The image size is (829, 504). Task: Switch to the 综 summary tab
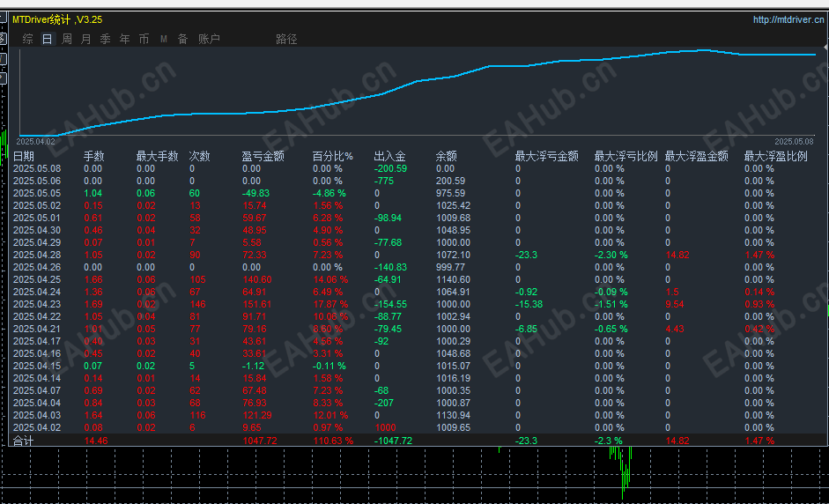(27, 39)
